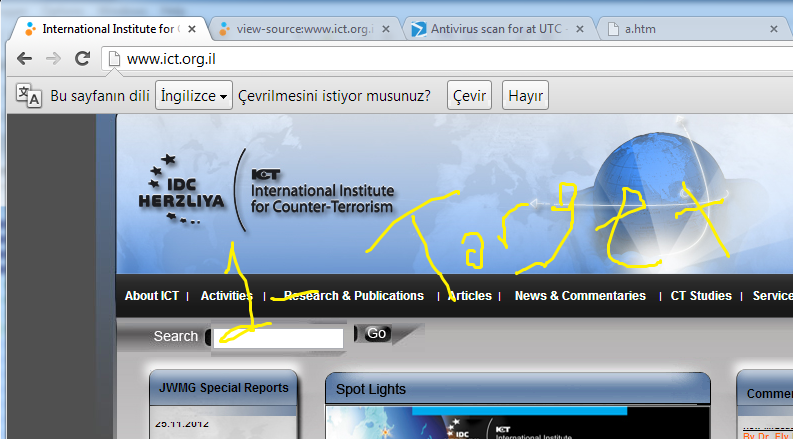The height and width of the screenshot is (440, 793).
Task: Reload the current page
Action: 82,58
